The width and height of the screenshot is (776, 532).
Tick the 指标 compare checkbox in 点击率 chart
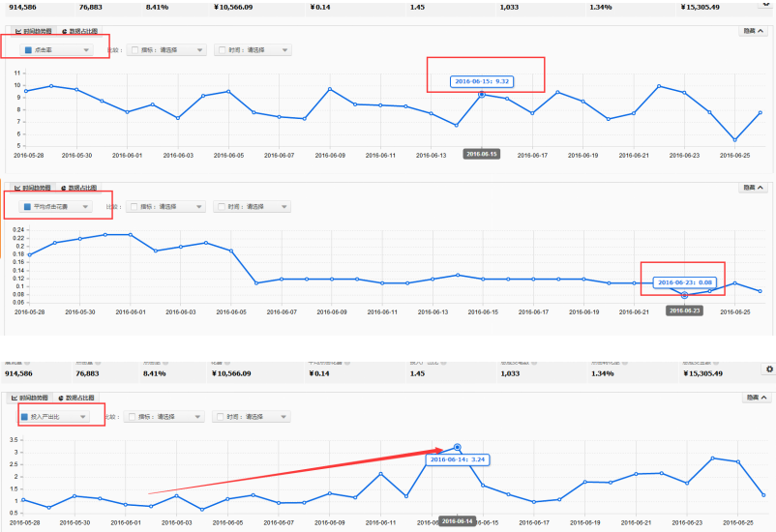point(134,49)
